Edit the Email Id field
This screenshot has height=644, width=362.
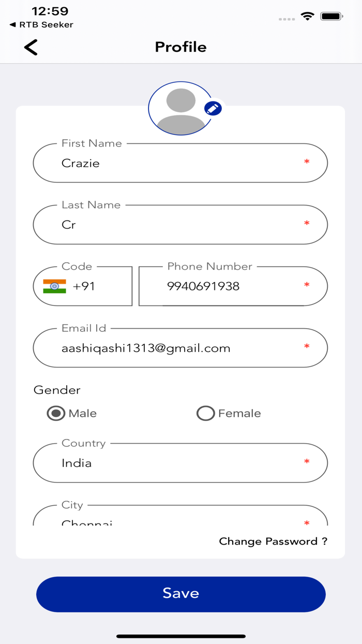(x=180, y=348)
